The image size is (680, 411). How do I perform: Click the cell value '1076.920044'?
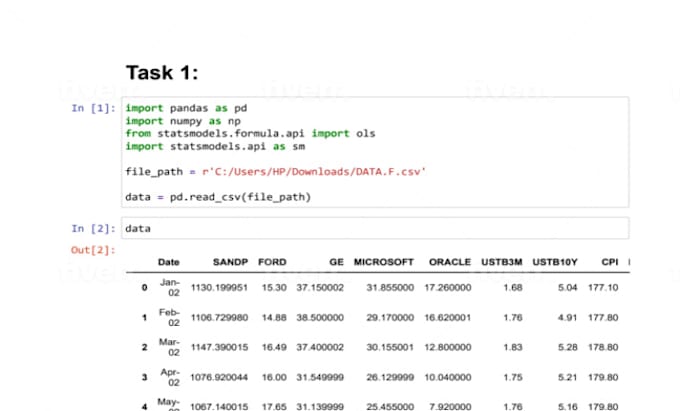click(x=219, y=377)
